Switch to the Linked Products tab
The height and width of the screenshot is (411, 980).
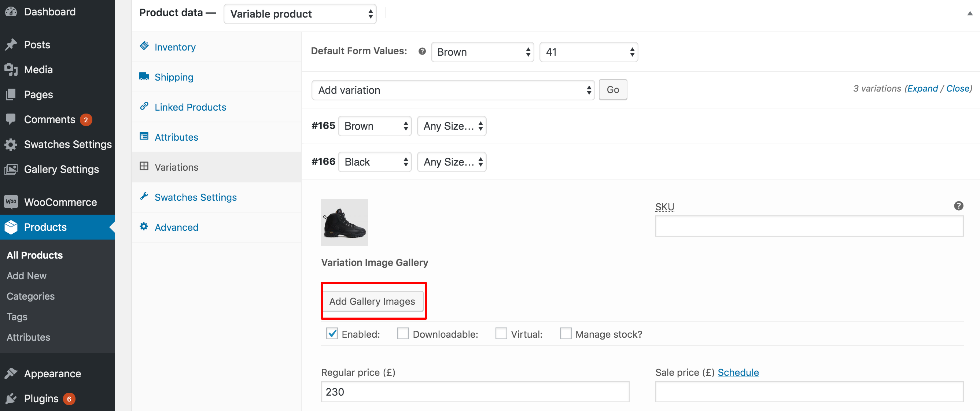pyautogui.click(x=217, y=107)
